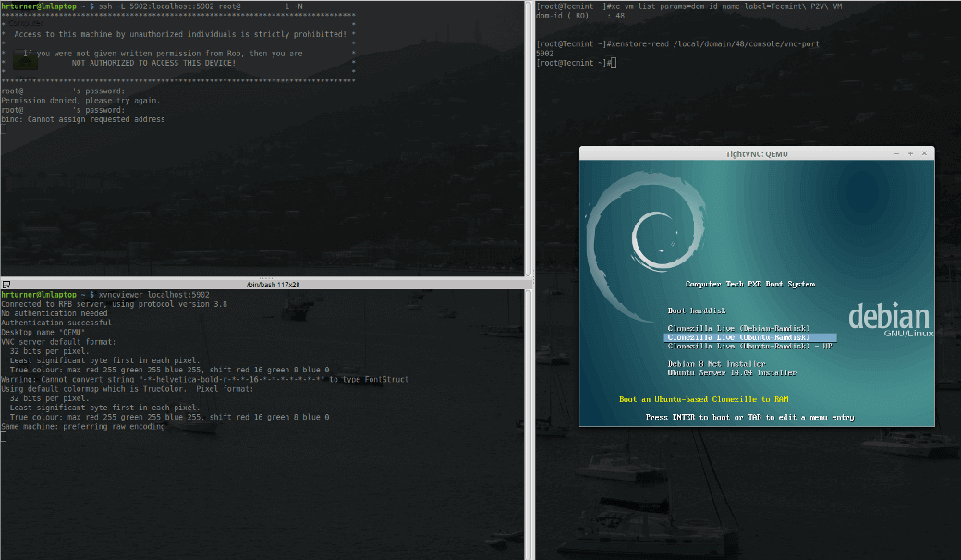961x560 pixels.
Task: Focus the root@Tecmint terminal prompt cursor
Action: (x=612, y=63)
